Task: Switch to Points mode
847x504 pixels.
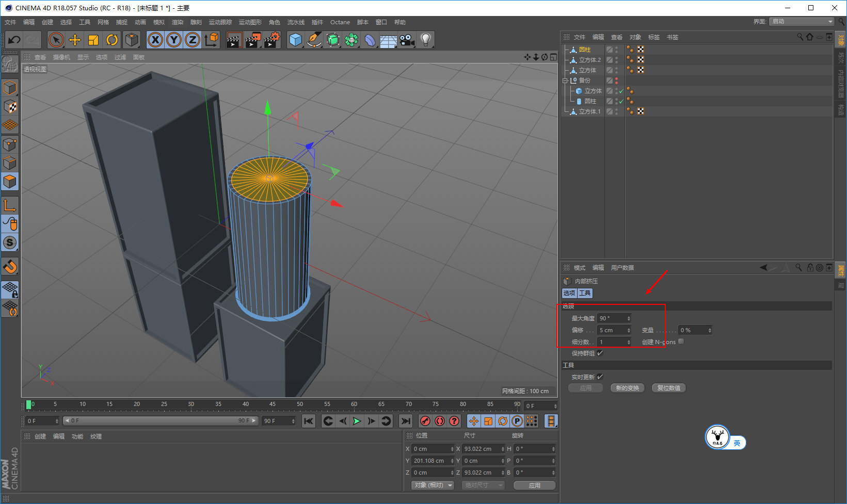Action: pos(10,144)
